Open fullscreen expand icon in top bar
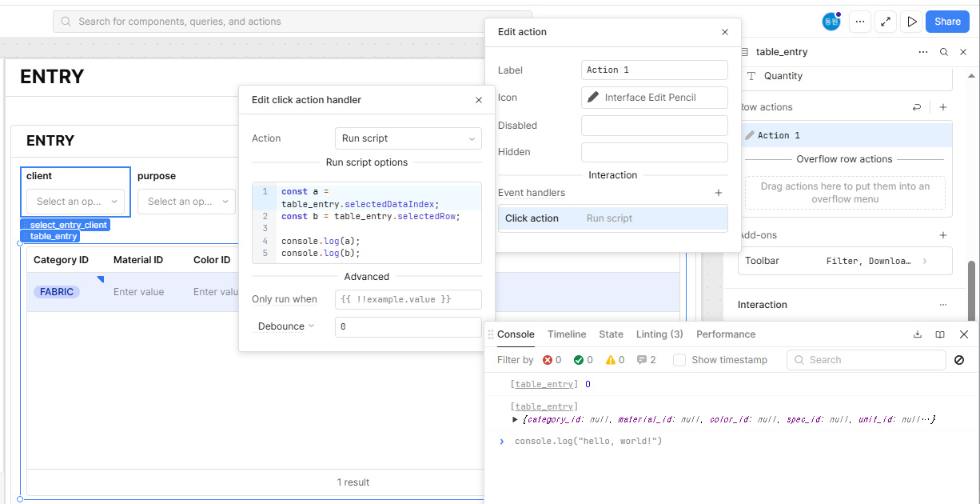The width and height of the screenshot is (980, 504). (886, 22)
